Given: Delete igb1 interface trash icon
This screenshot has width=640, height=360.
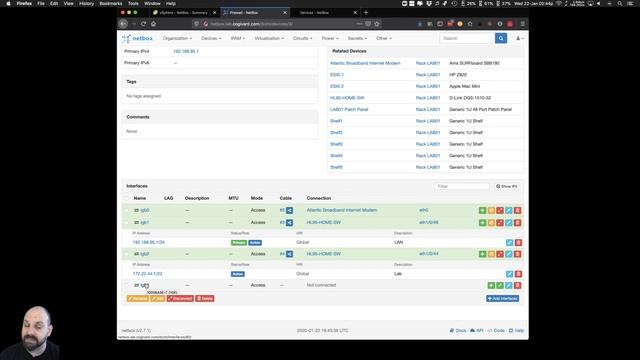Looking at the screenshot, I should click(x=518, y=223).
